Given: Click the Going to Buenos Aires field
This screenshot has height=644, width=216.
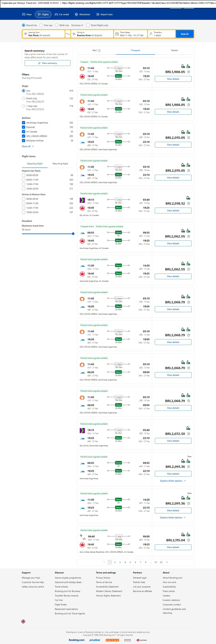Looking at the screenshot, I should tap(92, 34).
